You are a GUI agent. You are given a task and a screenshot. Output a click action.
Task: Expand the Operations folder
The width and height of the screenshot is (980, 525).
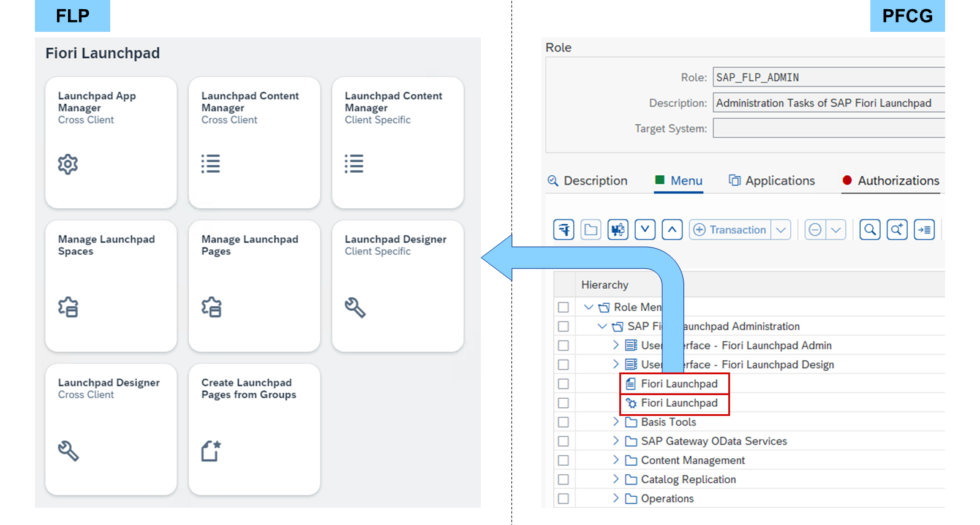coord(616,498)
